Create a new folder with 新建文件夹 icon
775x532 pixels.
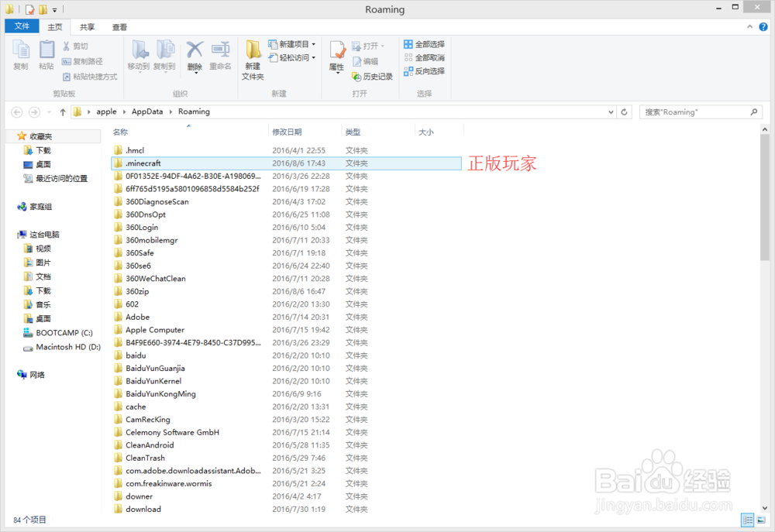click(252, 58)
